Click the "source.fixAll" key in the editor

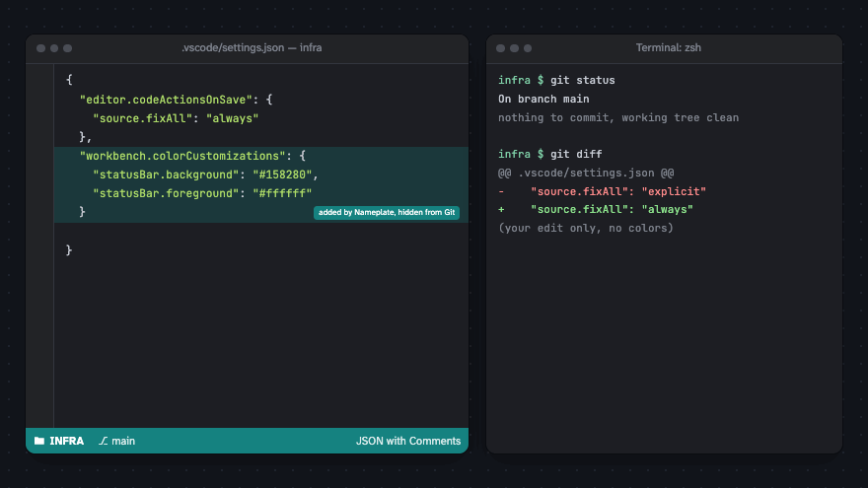point(142,118)
